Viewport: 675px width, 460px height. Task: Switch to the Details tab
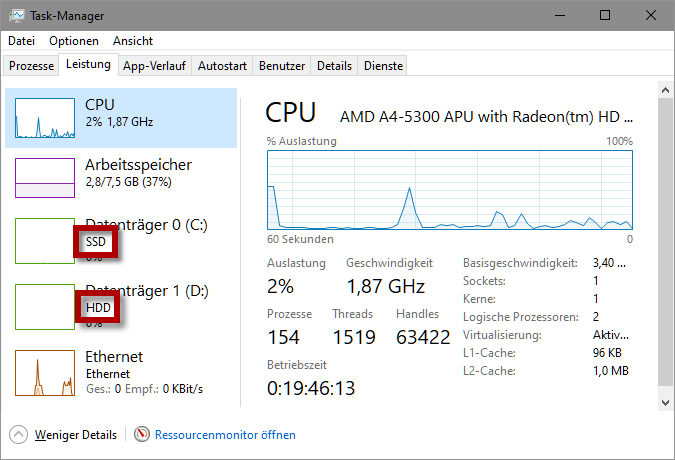point(334,66)
